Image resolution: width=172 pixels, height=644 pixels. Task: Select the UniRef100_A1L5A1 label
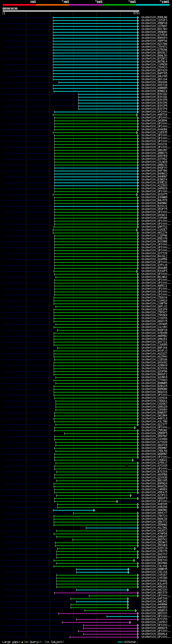click(154, 528)
